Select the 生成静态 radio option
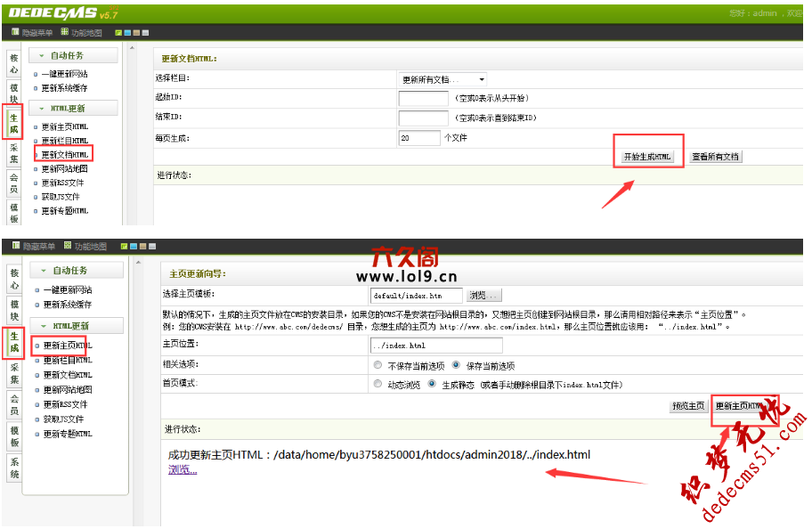The width and height of the screenshot is (812, 529). click(433, 384)
